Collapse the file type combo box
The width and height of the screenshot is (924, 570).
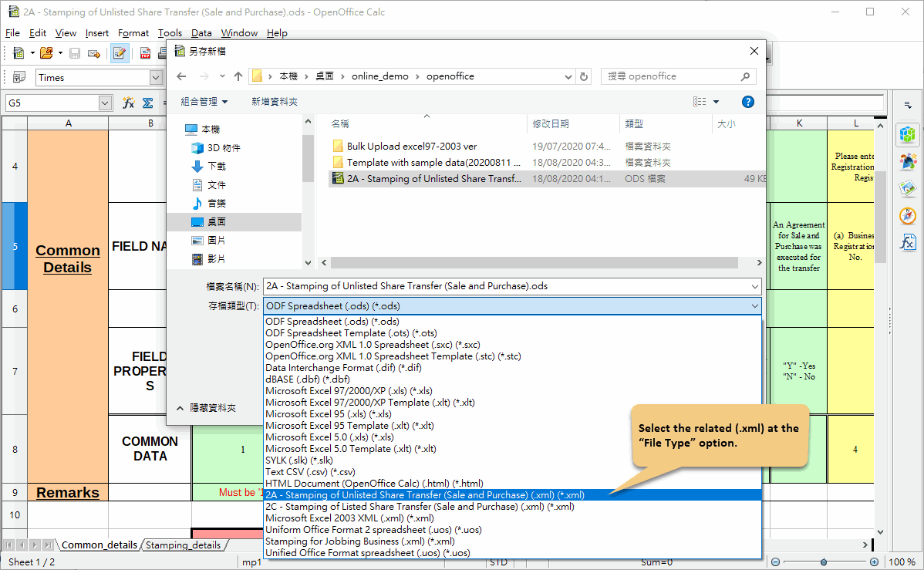point(754,306)
